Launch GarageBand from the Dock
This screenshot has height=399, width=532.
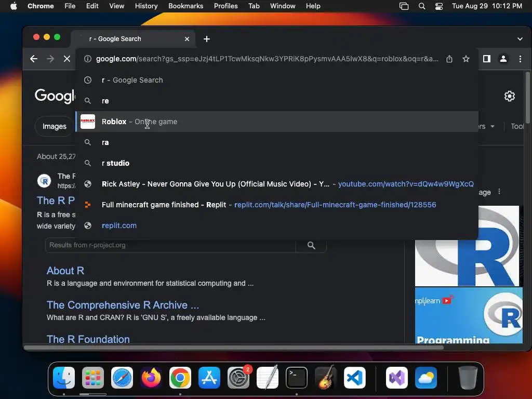tap(326, 378)
